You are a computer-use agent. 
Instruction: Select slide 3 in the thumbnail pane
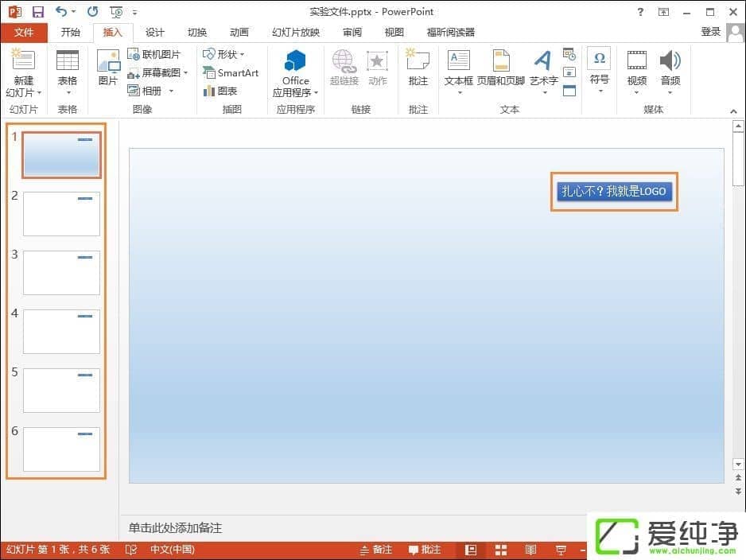(x=61, y=273)
